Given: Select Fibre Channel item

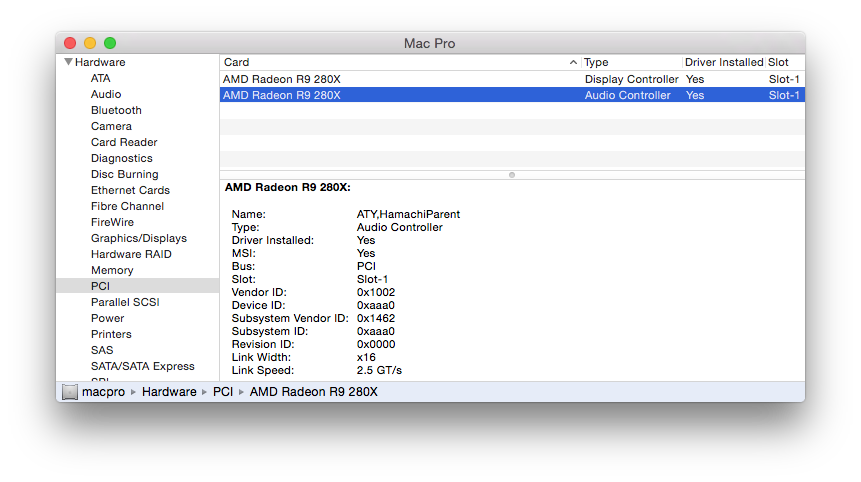Looking at the screenshot, I should click(x=127, y=206).
